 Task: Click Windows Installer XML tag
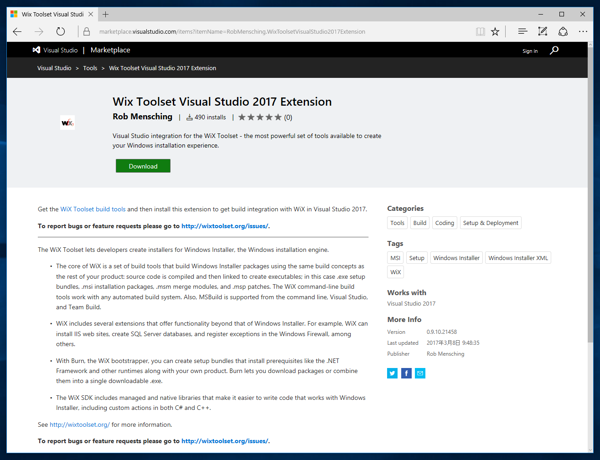pos(518,258)
